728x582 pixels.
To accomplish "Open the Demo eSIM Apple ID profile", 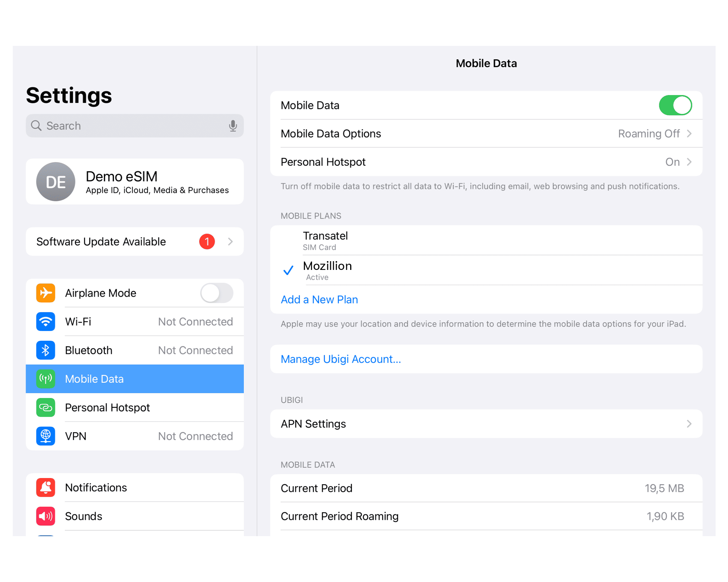I will [x=135, y=182].
